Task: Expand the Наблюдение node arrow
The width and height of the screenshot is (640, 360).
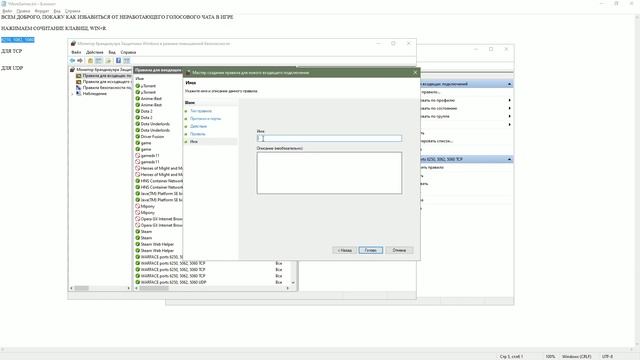Action: [x=72, y=94]
